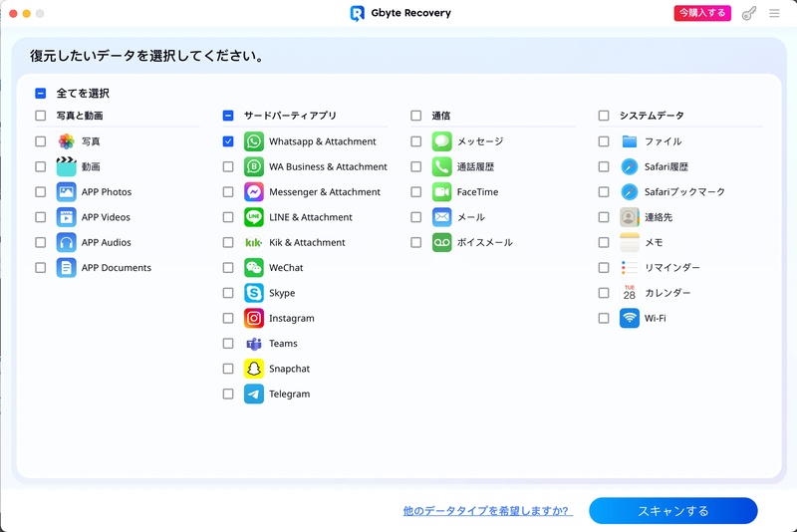Check the 連絡先 checkbox
Viewport: 797px width, 532px height.
coord(604,217)
